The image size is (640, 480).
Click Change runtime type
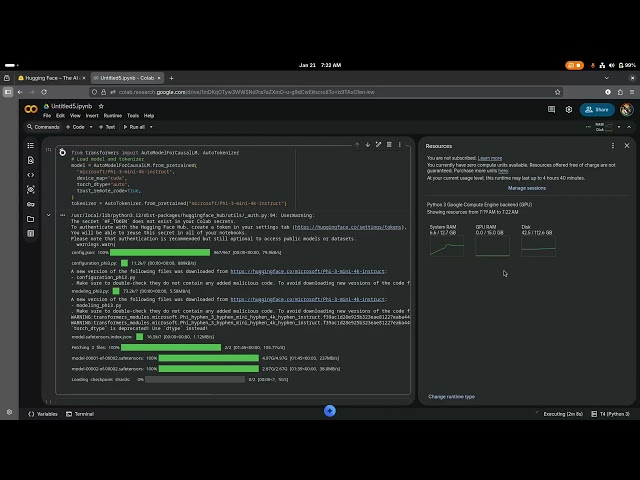(451, 397)
